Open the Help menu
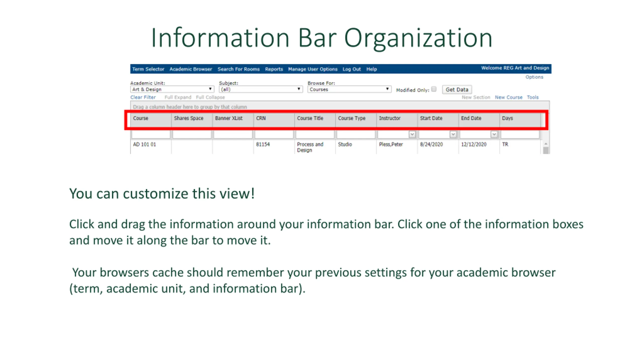The image size is (644, 362). pos(372,69)
